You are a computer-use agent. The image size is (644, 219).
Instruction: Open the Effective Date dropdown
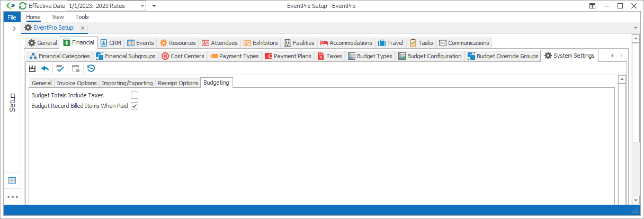click(x=141, y=6)
